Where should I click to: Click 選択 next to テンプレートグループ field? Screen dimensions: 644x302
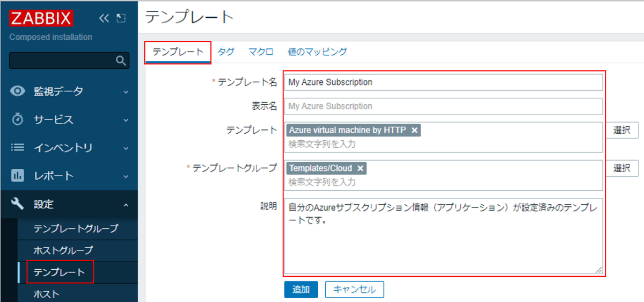tap(622, 168)
